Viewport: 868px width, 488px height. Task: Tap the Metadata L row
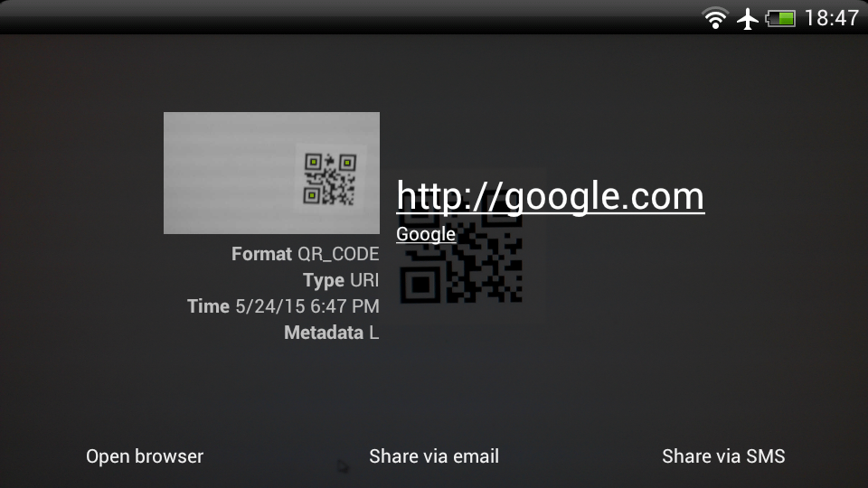(x=332, y=333)
